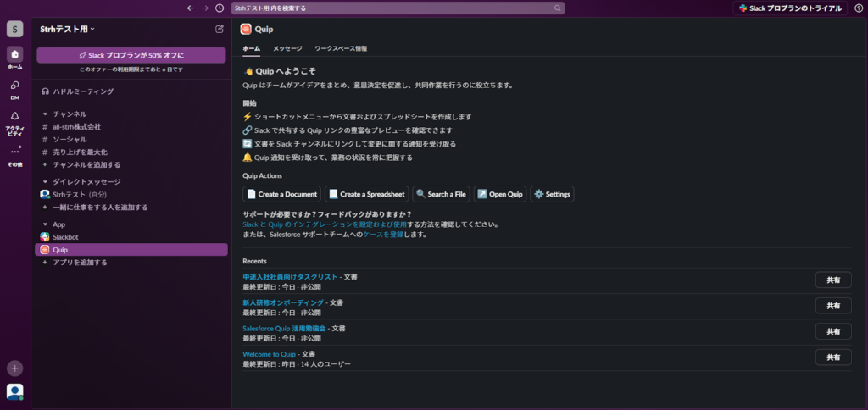Go back with the left arrow icon
The image size is (868, 410).
pyautogui.click(x=190, y=8)
